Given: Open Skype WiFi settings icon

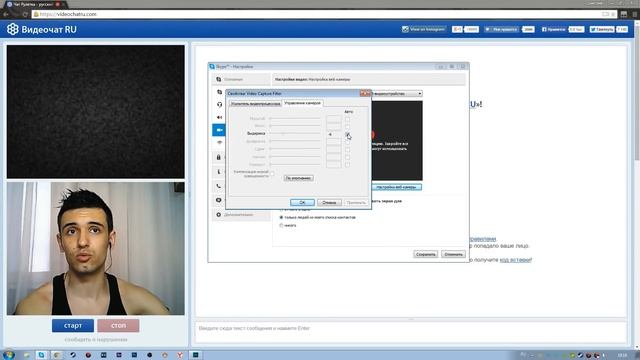Looking at the screenshot, I should tap(220, 143).
